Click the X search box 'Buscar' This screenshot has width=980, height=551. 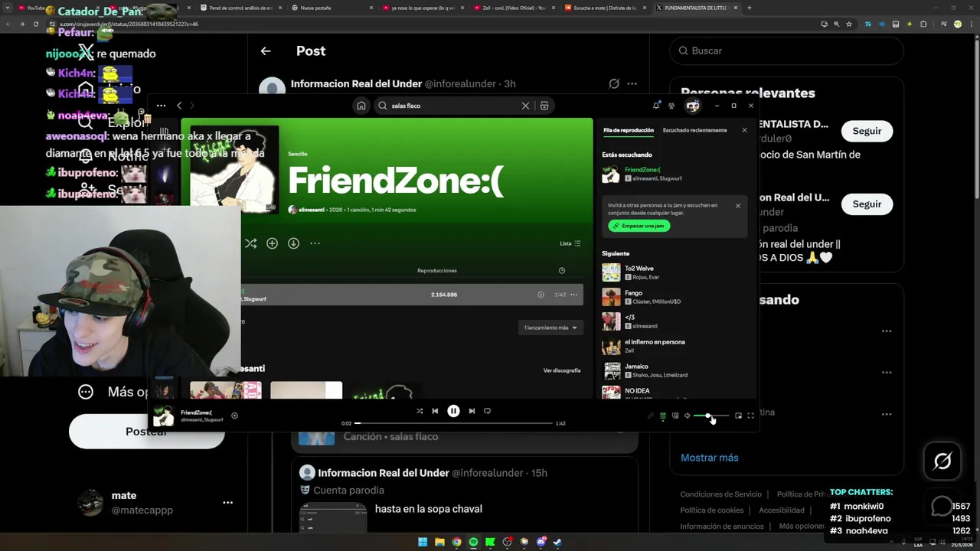pyautogui.click(x=787, y=51)
